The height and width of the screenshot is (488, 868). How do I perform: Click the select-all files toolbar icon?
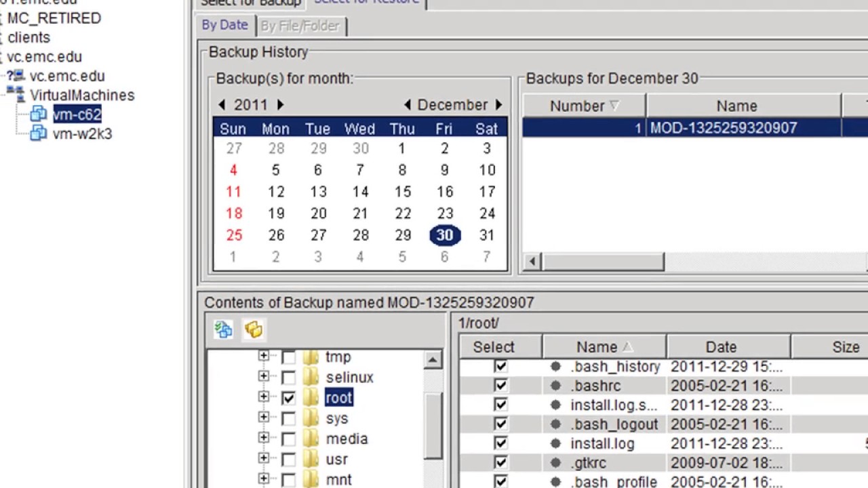(223, 329)
